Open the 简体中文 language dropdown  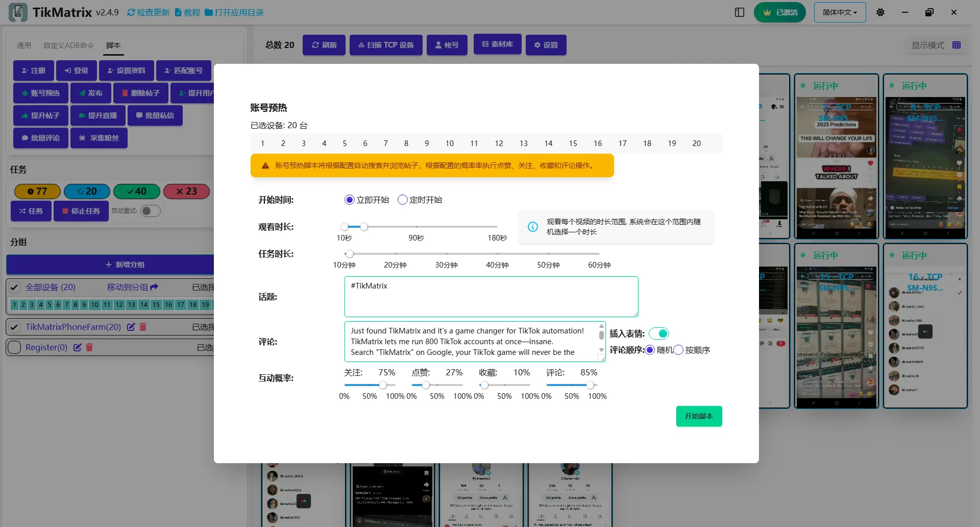click(839, 12)
